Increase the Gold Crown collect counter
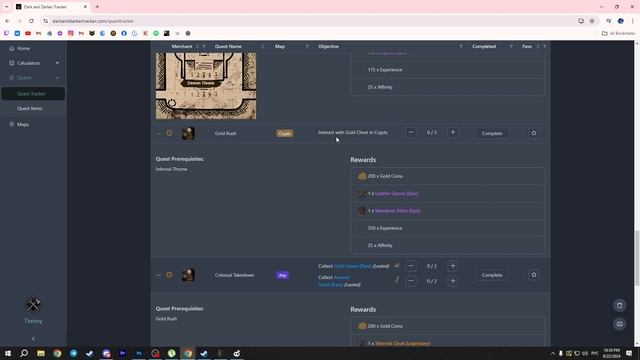Screen dimensions: 640x360 point(453,266)
